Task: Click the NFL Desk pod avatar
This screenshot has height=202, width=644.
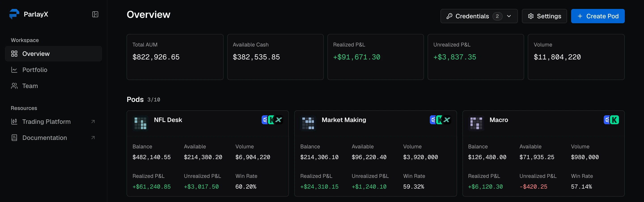Action: [140, 123]
